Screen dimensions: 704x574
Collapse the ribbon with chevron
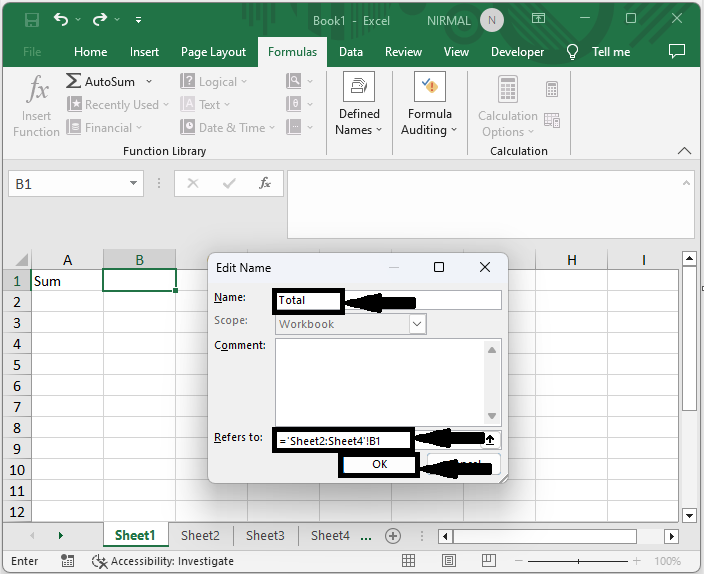coord(684,151)
